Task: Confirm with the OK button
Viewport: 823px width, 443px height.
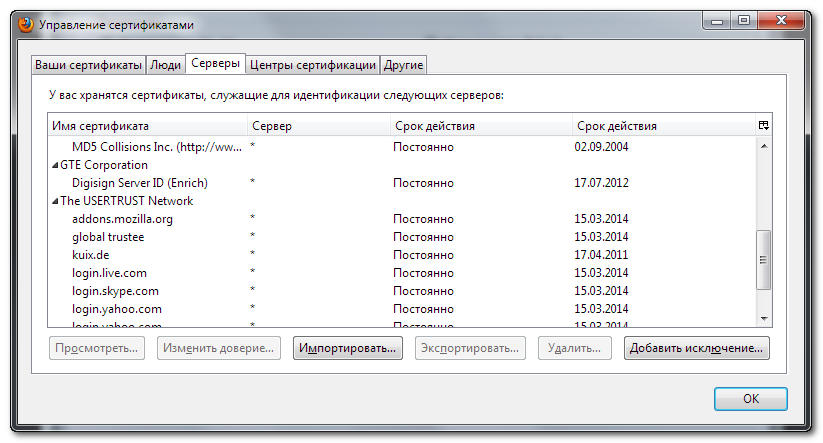Action: (751, 398)
